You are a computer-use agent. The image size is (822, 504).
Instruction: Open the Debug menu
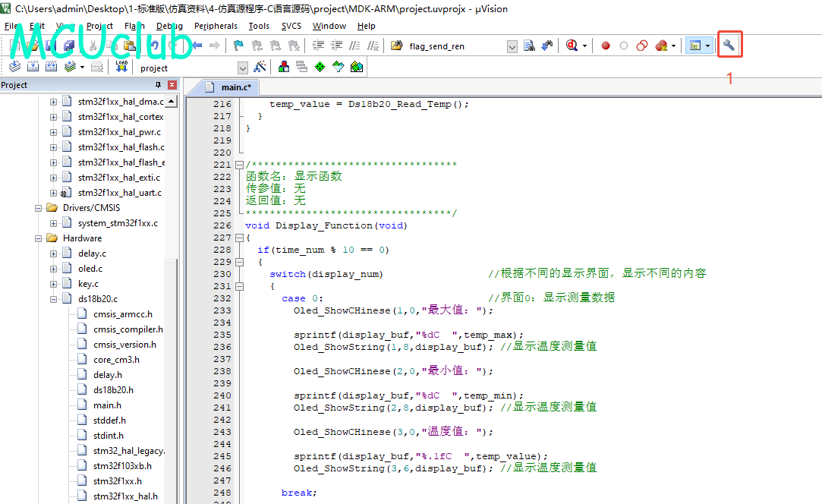pyautogui.click(x=169, y=26)
